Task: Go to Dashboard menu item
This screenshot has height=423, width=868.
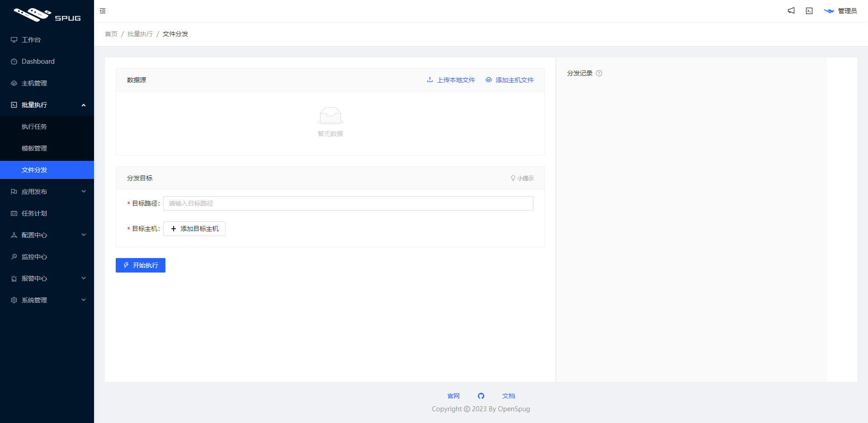Action: [47, 61]
